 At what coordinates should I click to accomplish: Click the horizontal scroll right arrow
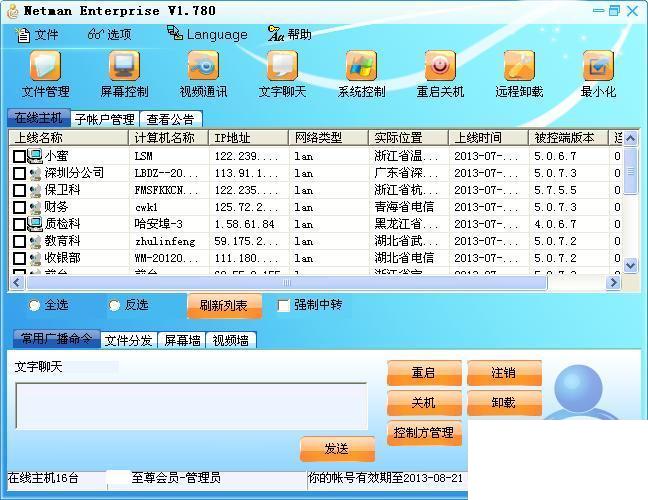[613, 283]
